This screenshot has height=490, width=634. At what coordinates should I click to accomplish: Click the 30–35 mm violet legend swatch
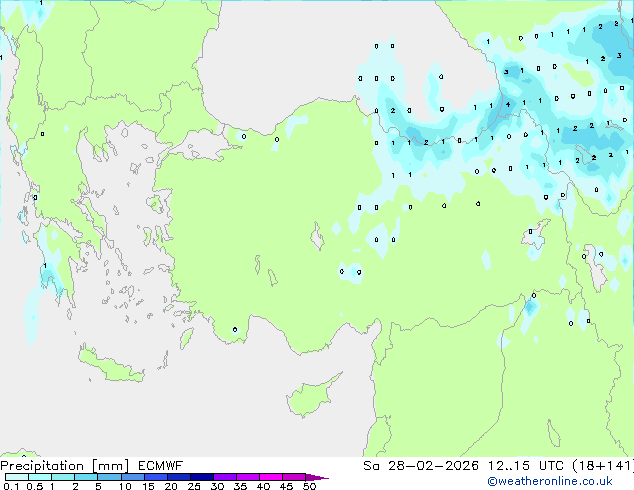pos(224,477)
